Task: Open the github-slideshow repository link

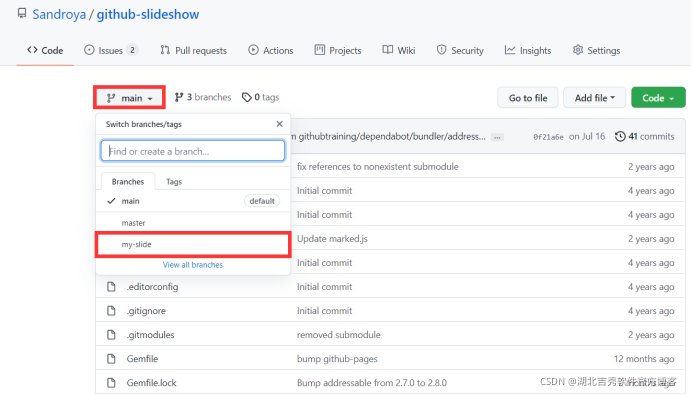Action: (x=148, y=14)
